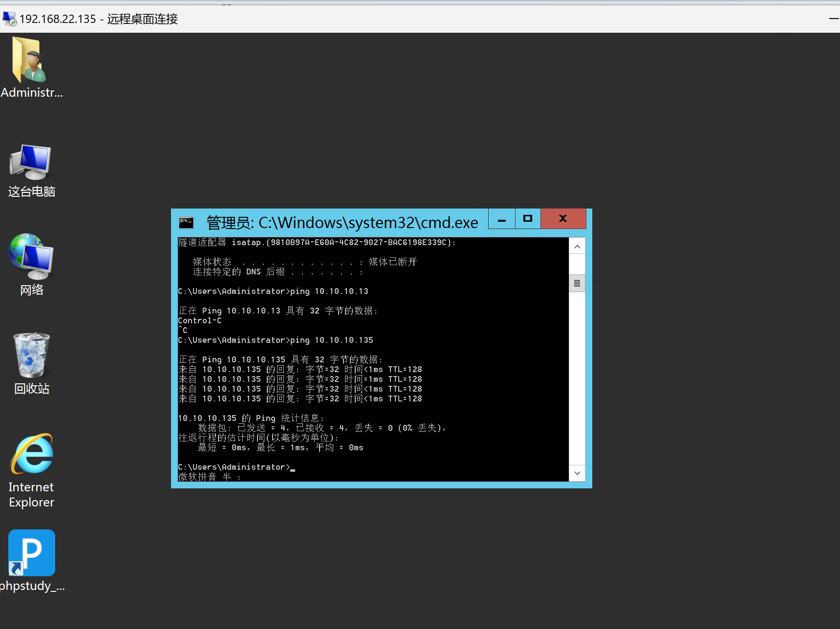This screenshot has width=840, height=629.
Task: Click the cmd vertical scrollbar thumb
Action: click(577, 283)
